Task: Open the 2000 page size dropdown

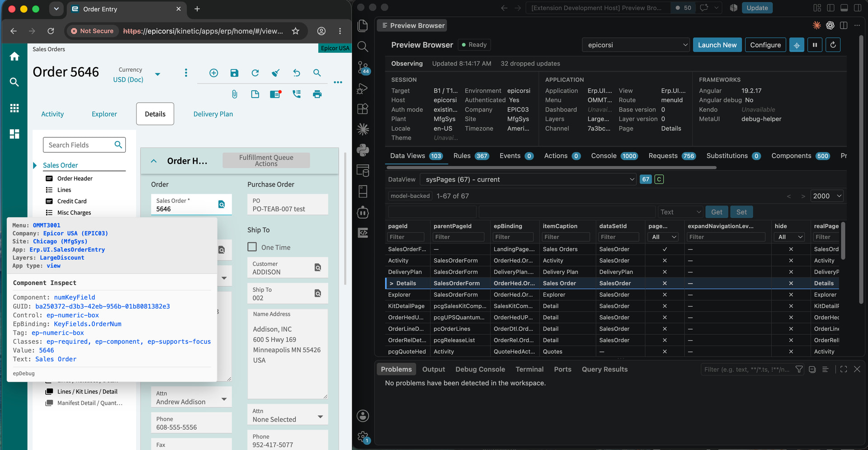Action: (827, 196)
